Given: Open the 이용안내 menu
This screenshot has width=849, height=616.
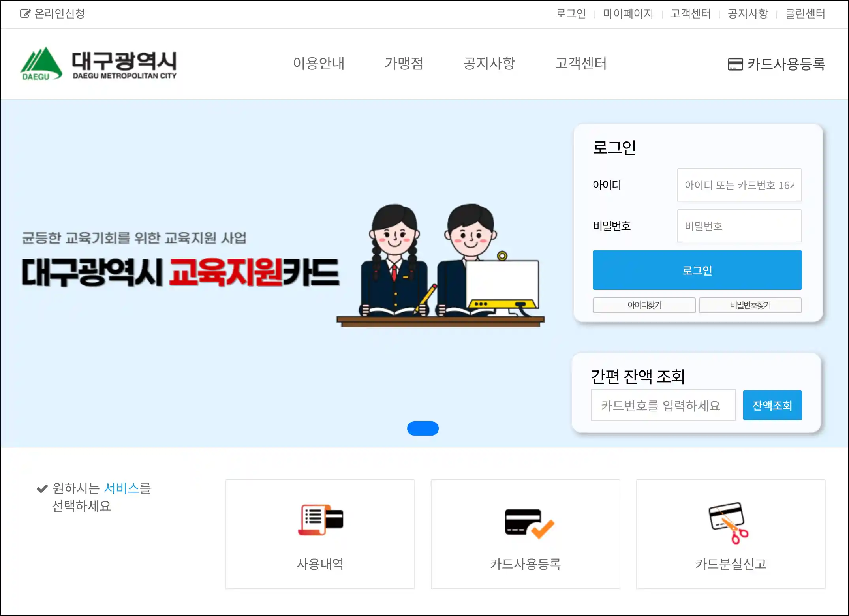Looking at the screenshot, I should pos(319,64).
